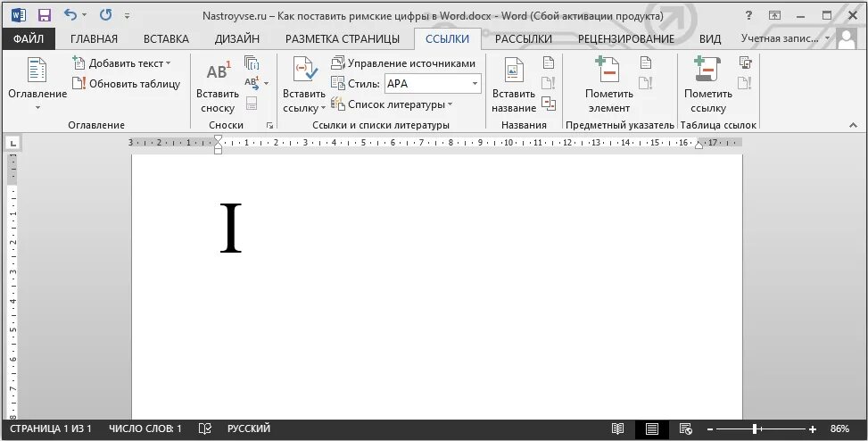Open the ФАЙЛ tab

29,38
